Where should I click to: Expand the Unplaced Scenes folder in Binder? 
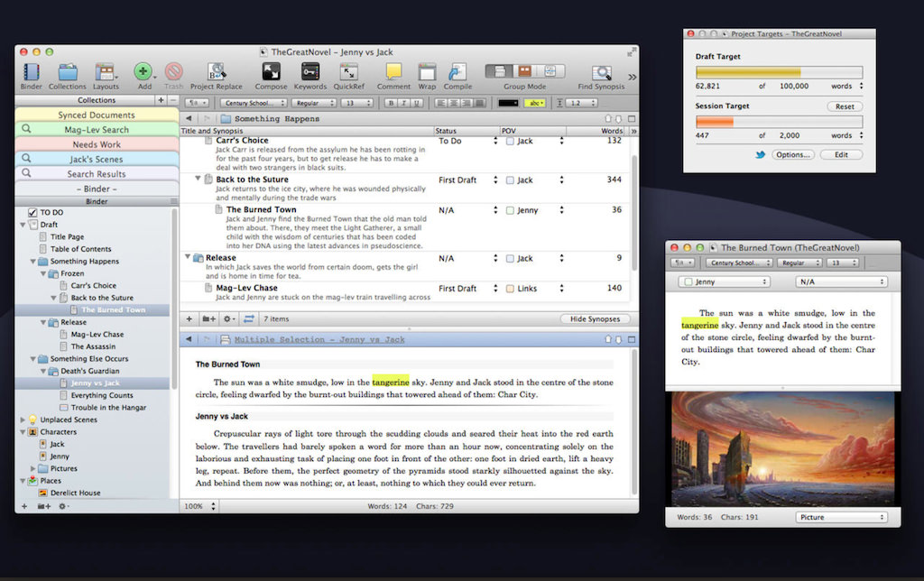pos(23,420)
